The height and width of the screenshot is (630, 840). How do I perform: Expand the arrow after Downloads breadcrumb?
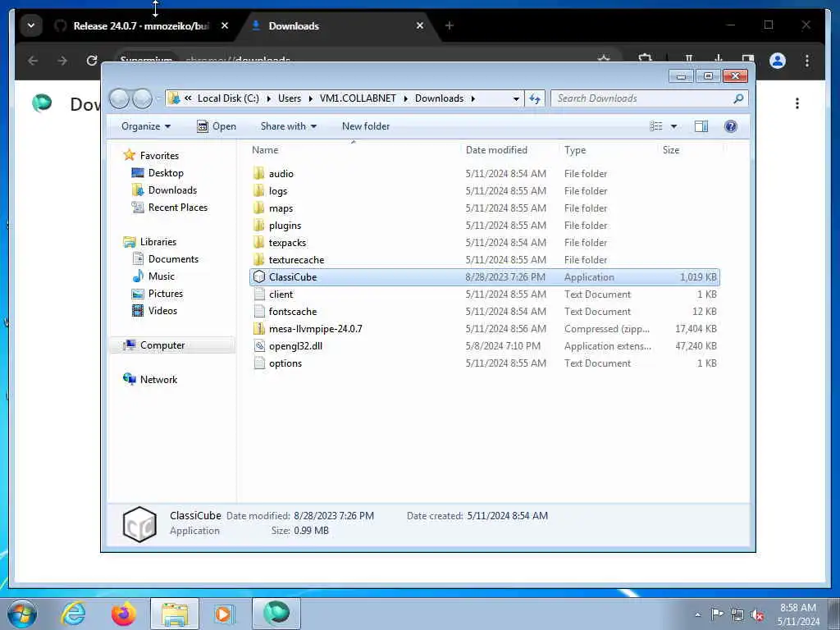473,98
